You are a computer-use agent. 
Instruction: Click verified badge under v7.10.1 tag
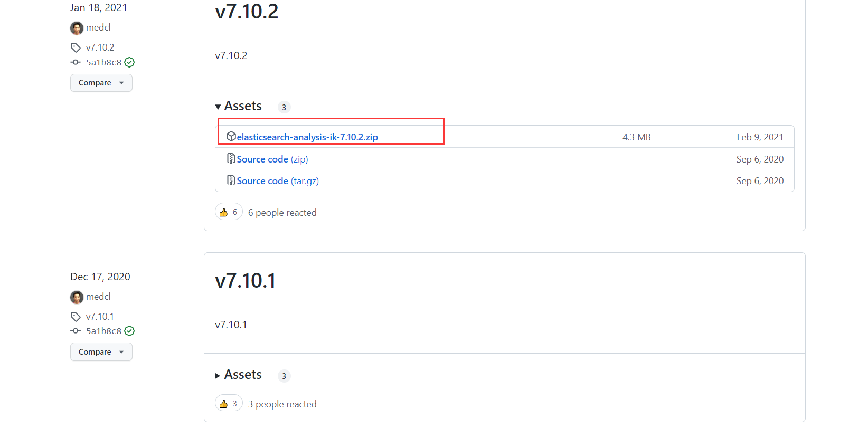pos(129,331)
